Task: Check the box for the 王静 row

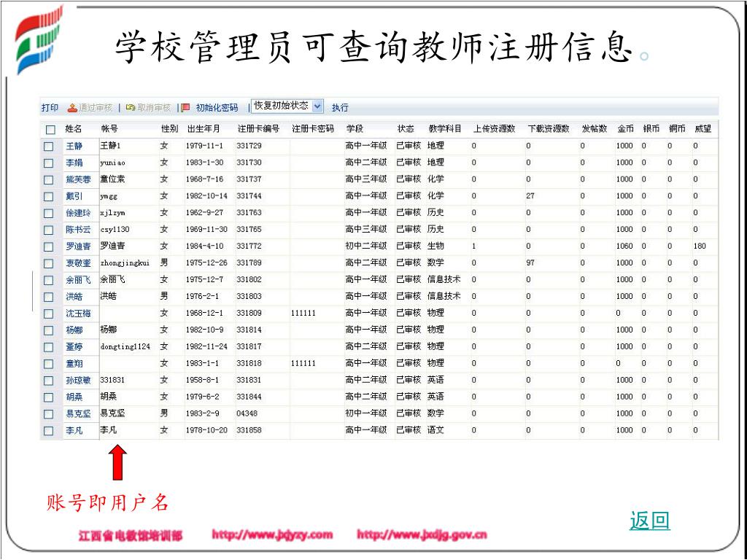Action: (49, 146)
